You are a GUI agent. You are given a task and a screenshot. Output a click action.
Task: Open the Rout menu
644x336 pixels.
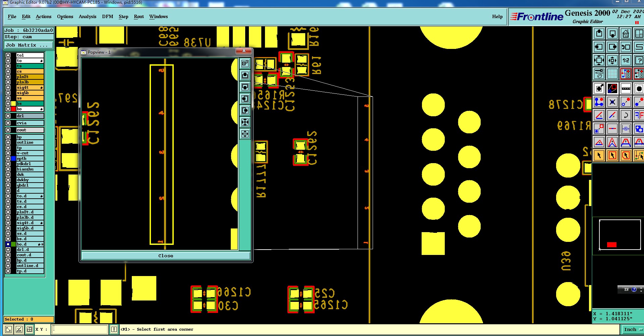pos(139,16)
